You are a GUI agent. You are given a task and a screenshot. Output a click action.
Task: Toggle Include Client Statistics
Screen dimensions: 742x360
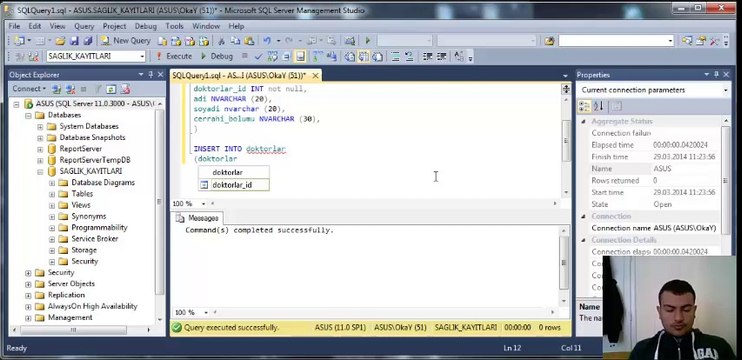331,56
